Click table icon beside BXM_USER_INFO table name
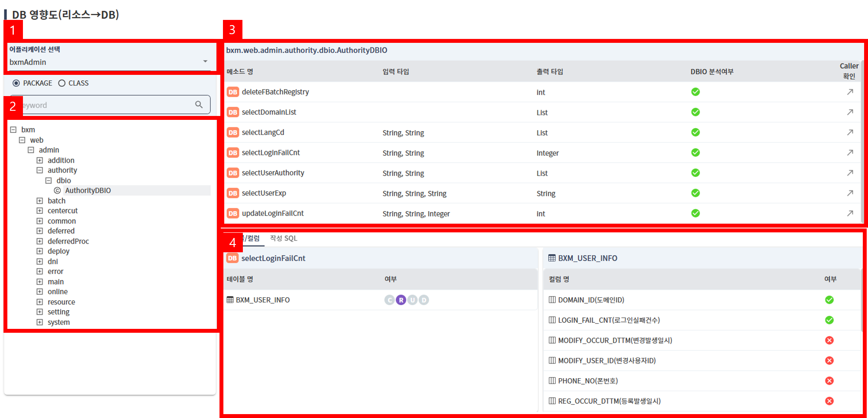The width and height of the screenshot is (868, 418). tap(230, 300)
